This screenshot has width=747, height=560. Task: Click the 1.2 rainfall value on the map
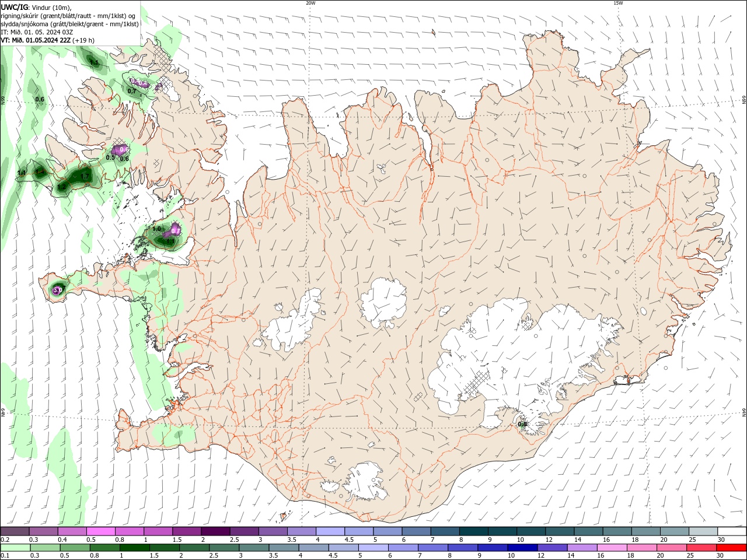point(62,187)
